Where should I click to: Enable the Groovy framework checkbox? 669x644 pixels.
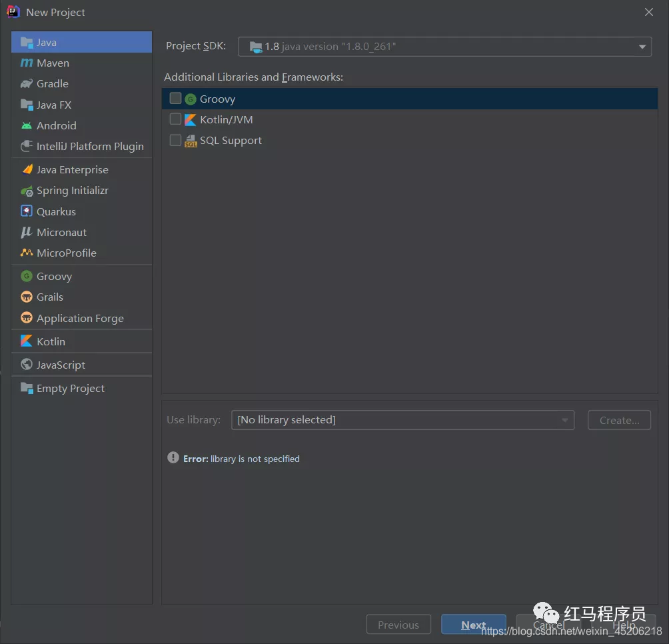[x=175, y=99]
